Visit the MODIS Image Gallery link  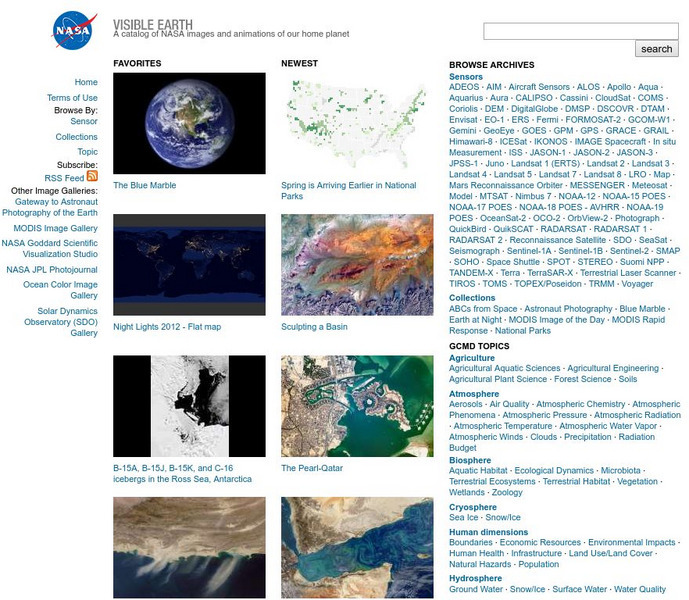pos(55,228)
